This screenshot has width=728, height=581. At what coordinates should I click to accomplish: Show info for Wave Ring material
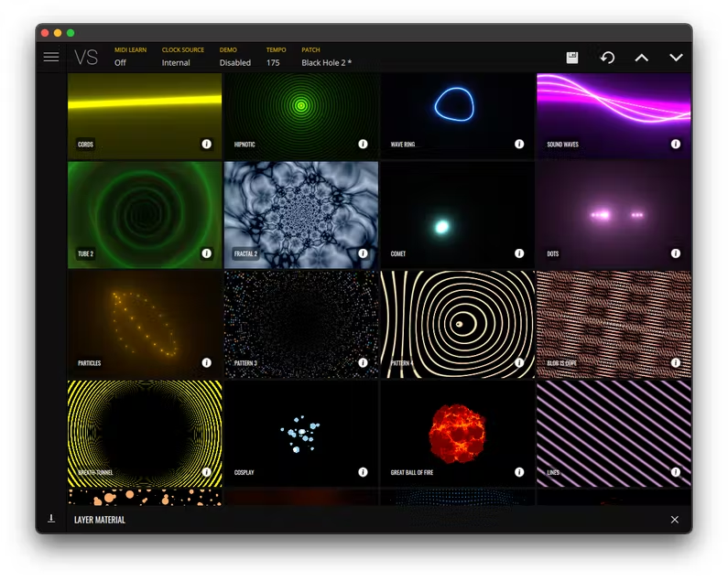[519, 145]
